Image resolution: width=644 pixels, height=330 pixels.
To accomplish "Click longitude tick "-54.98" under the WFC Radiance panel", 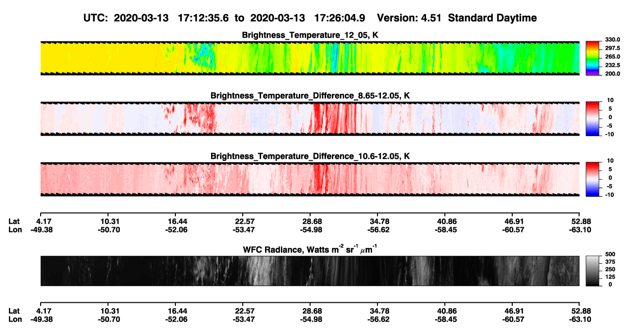I will (312, 319).
